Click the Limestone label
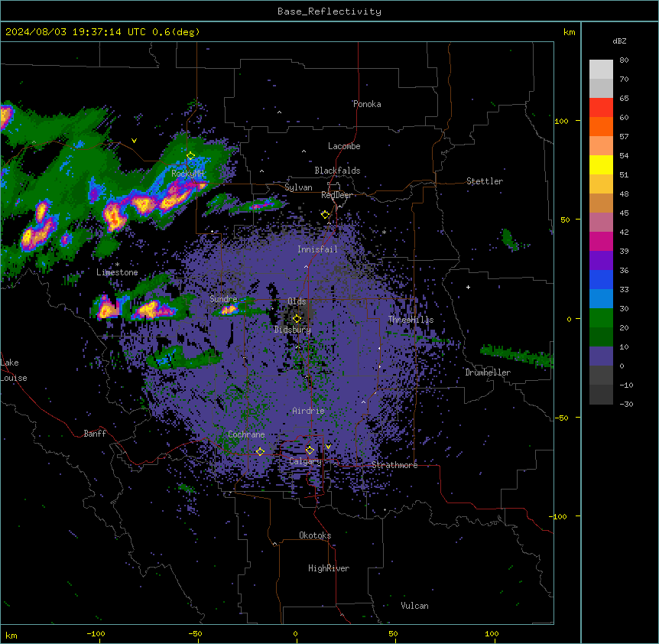 (117, 272)
